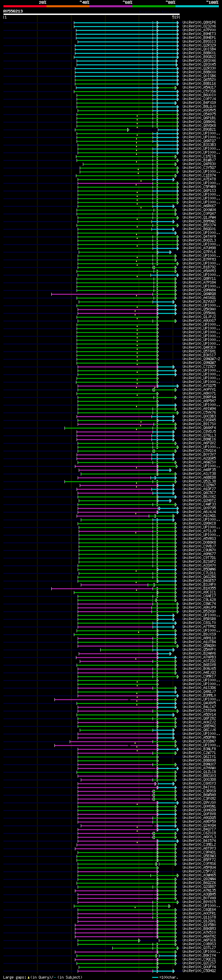Screen dimensions: 222x980
Task: Select hit label UniRef100_Q6P1B1
Action: point(199,118)
